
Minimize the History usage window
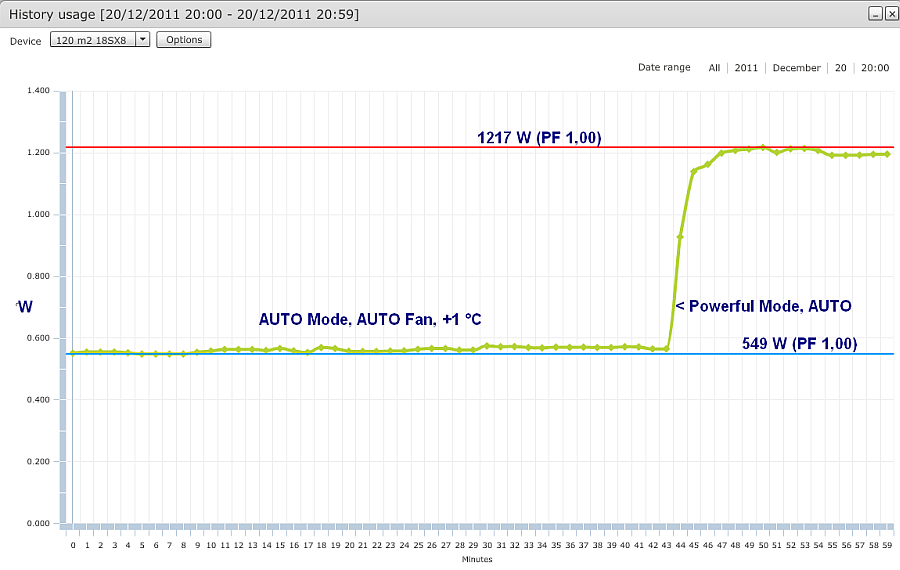point(875,14)
